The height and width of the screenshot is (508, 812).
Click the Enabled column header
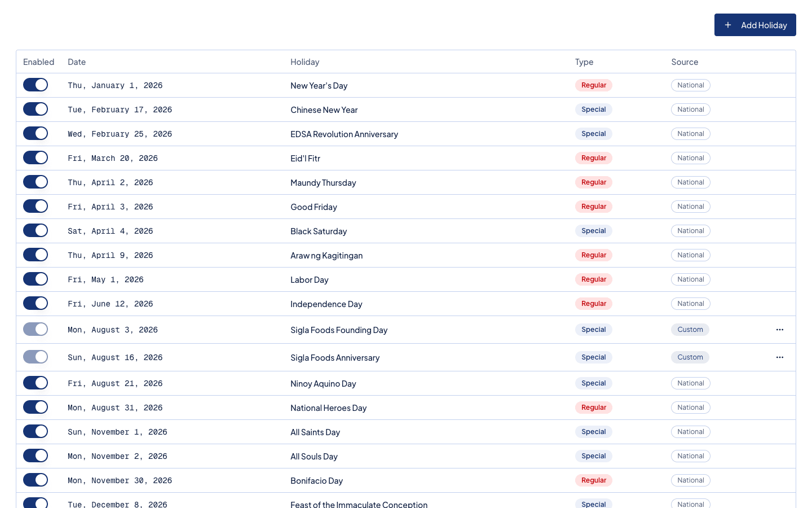coord(38,62)
